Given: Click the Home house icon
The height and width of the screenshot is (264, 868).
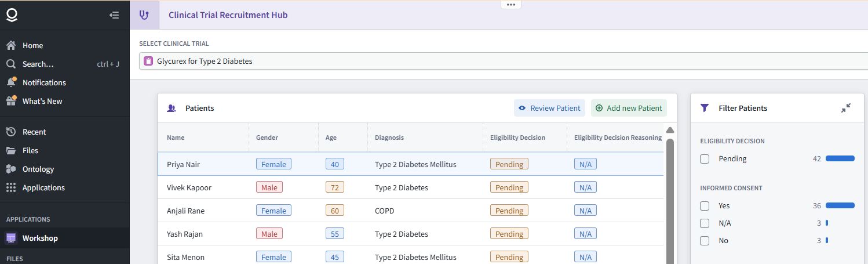Looking at the screenshot, I should point(11,45).
